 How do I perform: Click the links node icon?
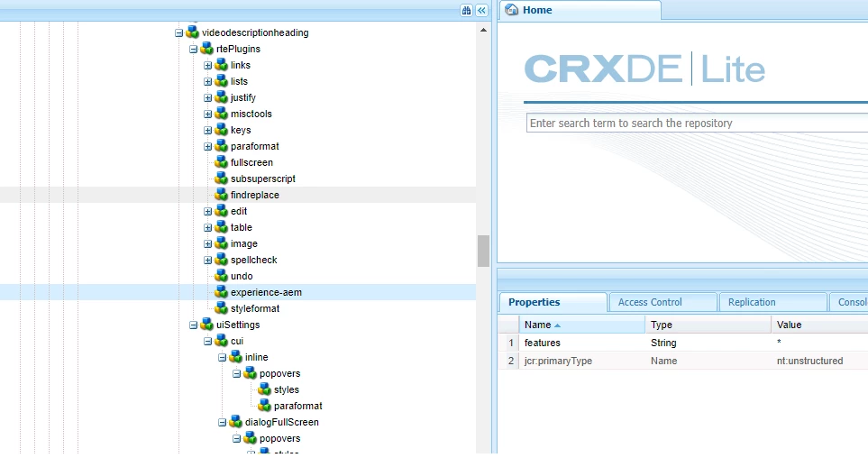click(x=222, y=65)
